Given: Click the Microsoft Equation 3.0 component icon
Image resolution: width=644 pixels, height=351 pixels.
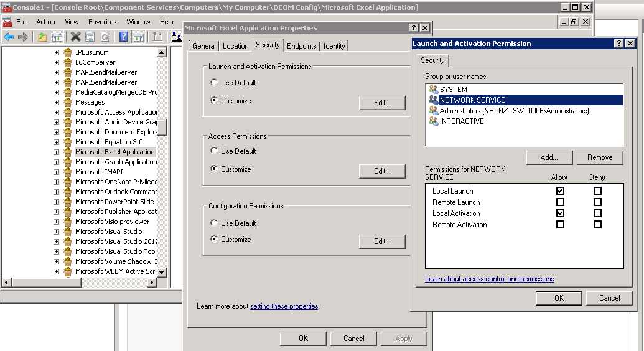Looking at the screenshot, I should 68,142.
